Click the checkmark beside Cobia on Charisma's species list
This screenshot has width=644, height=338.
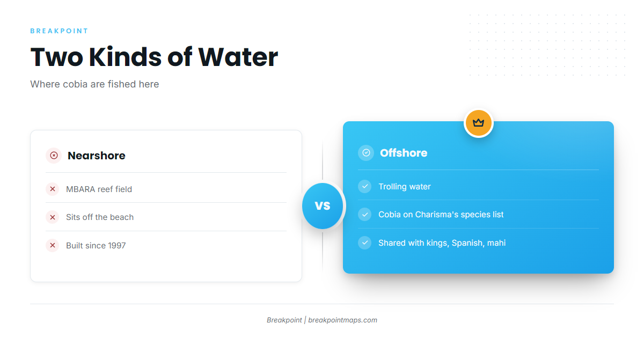click(365, 215)
